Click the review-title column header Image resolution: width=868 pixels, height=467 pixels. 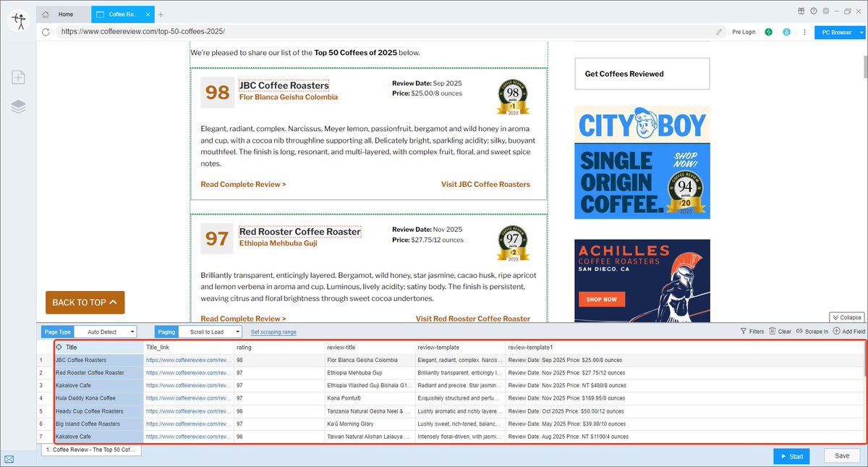pos(370,348)
